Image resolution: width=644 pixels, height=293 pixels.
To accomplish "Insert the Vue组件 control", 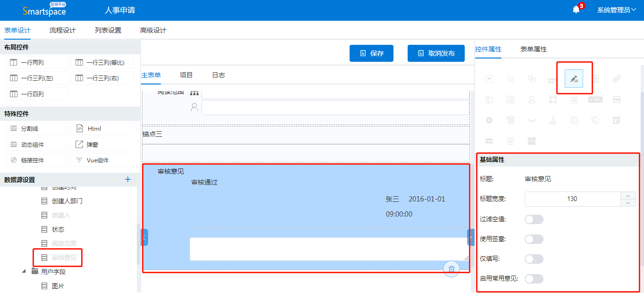I will [x=102, y=160].
